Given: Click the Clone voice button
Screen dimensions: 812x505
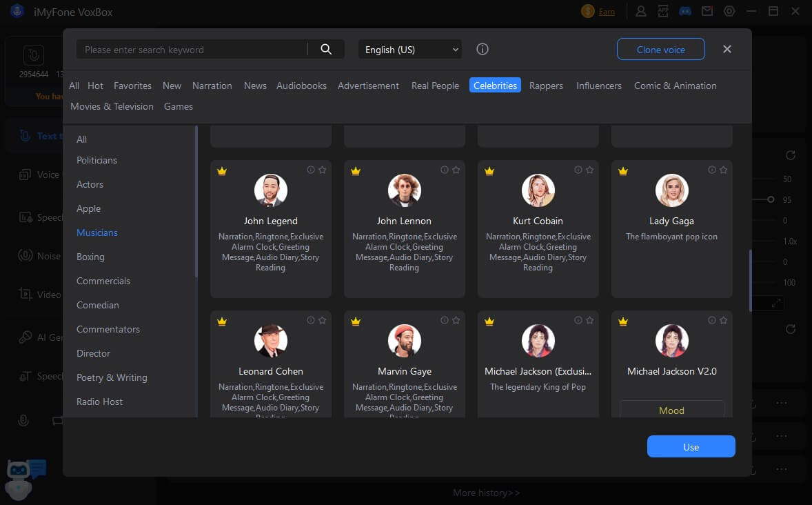Looking at the screenshot, I should (x=660, y=49).
